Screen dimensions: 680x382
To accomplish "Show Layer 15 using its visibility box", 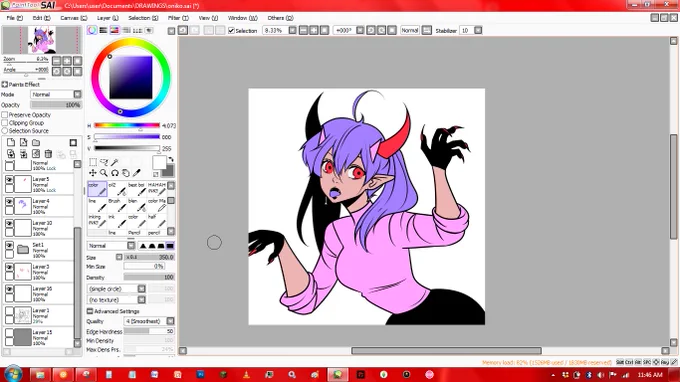I will [9, 333].
